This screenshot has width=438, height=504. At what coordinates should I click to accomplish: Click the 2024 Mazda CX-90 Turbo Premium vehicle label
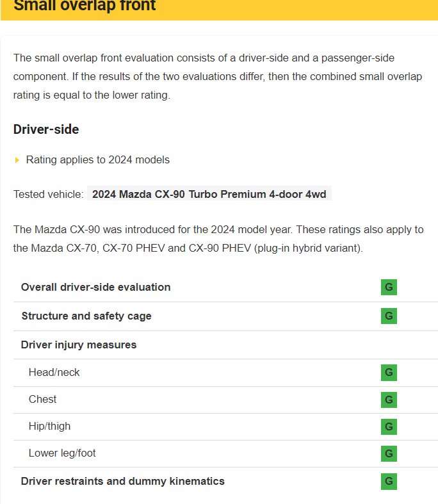[209, 194]
